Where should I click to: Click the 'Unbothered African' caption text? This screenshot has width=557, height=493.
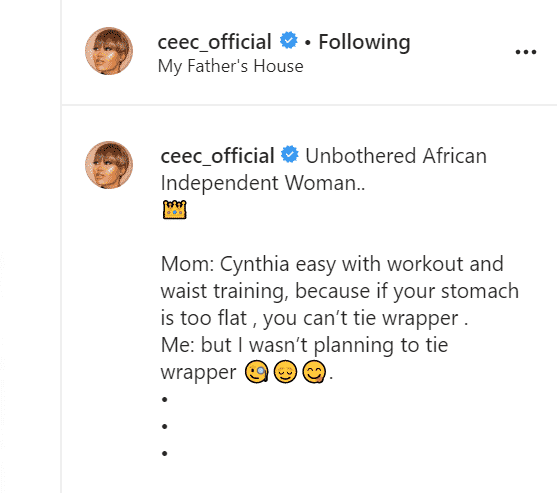[396, 156]
